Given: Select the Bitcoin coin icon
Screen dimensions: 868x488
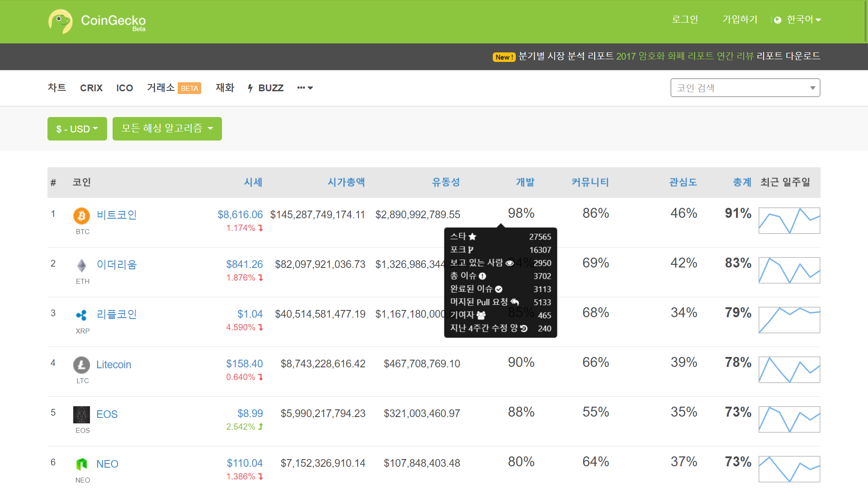Looking at the screenshot, I should (82, 216).
